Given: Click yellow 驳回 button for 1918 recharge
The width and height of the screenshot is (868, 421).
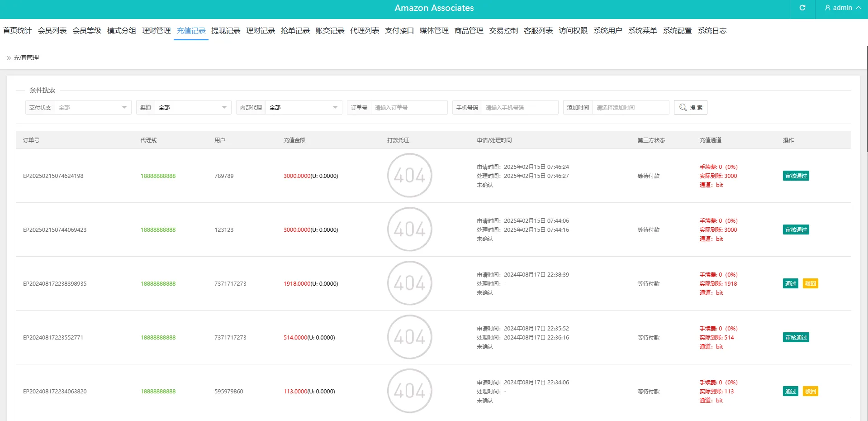Looking at the screenshot, I should click(810, 284).
